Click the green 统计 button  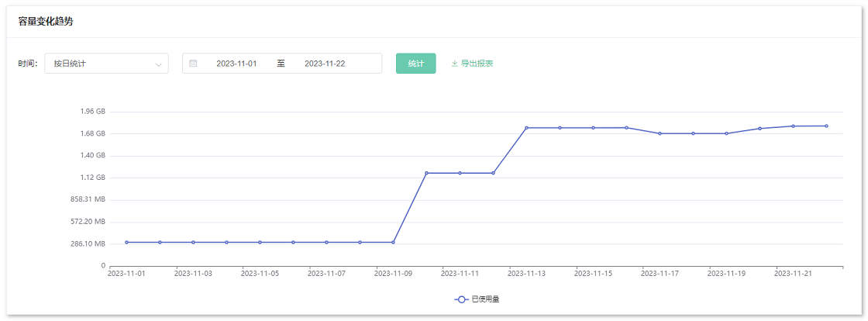415,63
